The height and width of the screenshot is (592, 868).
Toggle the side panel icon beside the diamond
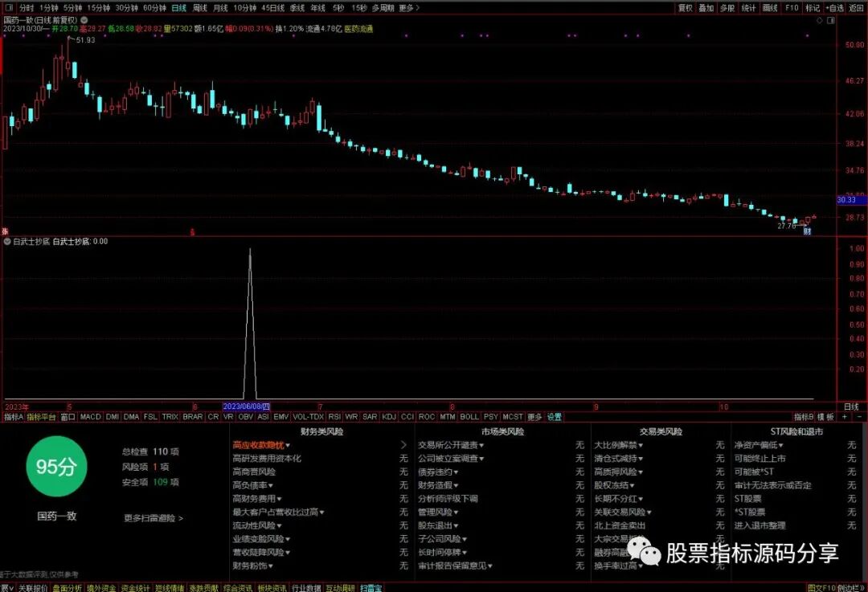(x=831, y=20)
